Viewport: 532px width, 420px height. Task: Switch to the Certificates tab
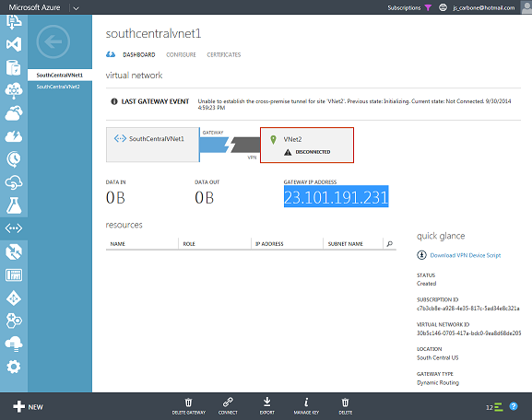tap(224, 54)
